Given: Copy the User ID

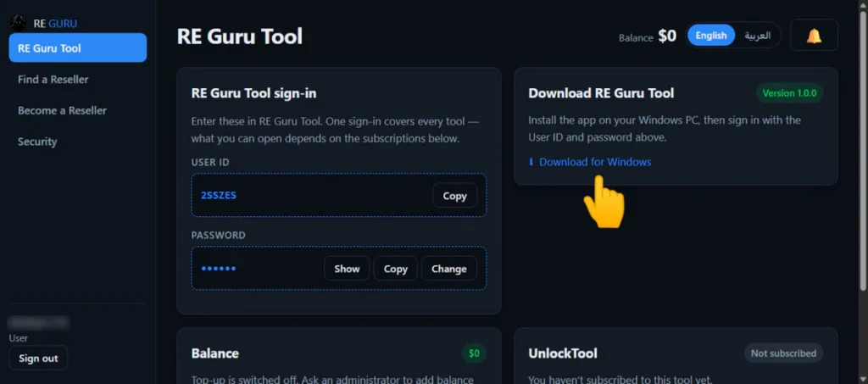Looking at the screenshot, I should [x=454, y=196].
